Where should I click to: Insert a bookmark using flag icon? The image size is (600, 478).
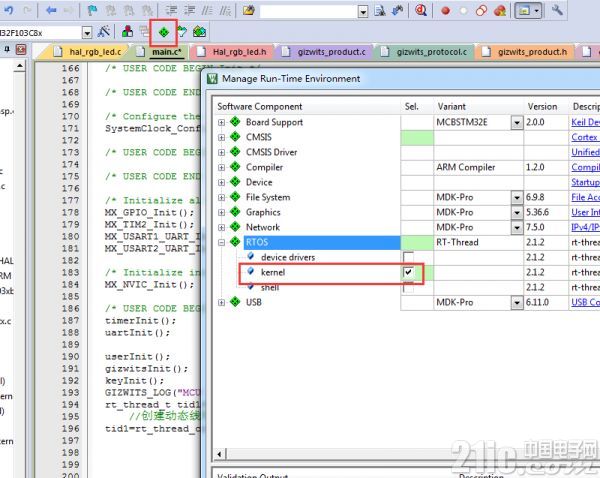click(92, 10)
